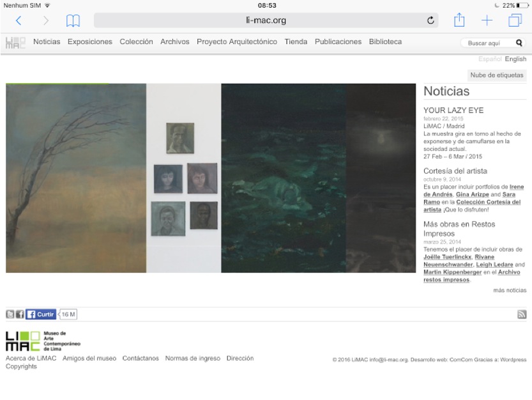Open Amigos del museo footer link

pyautogui.click(x=89, y=358)
